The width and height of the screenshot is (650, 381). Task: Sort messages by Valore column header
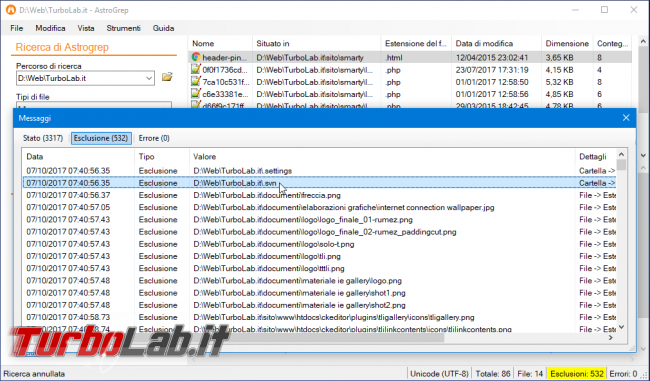(382, 157)
